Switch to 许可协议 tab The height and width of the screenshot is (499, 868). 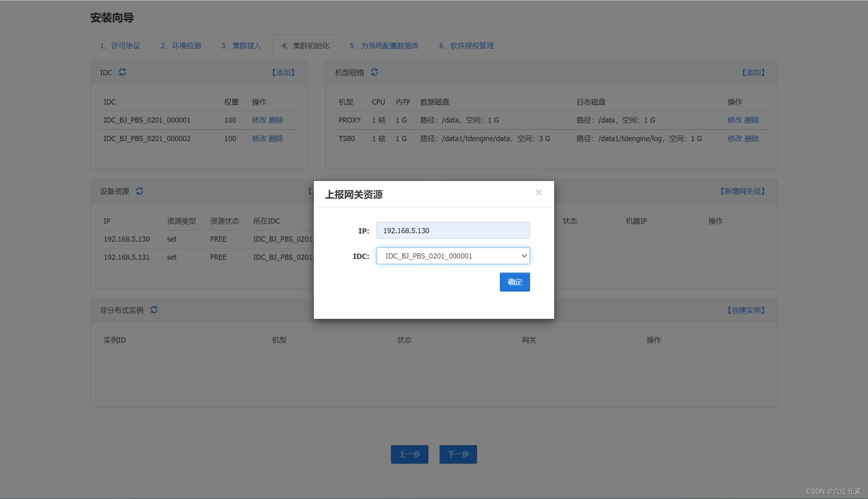120,46
